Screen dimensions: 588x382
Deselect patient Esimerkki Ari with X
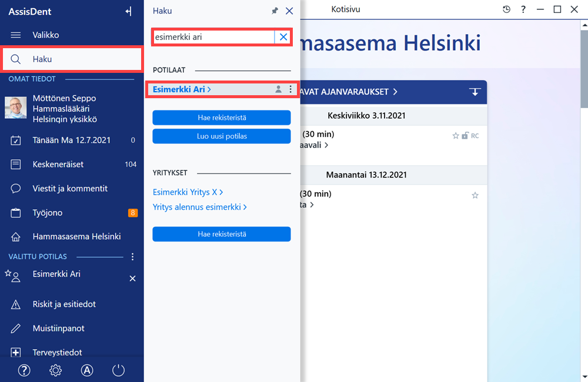click(x=132, y=279)
